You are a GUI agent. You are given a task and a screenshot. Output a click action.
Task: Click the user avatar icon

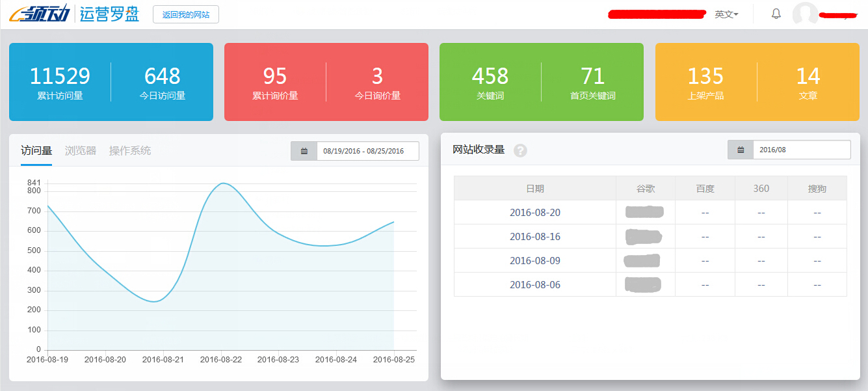click(804, 14)
